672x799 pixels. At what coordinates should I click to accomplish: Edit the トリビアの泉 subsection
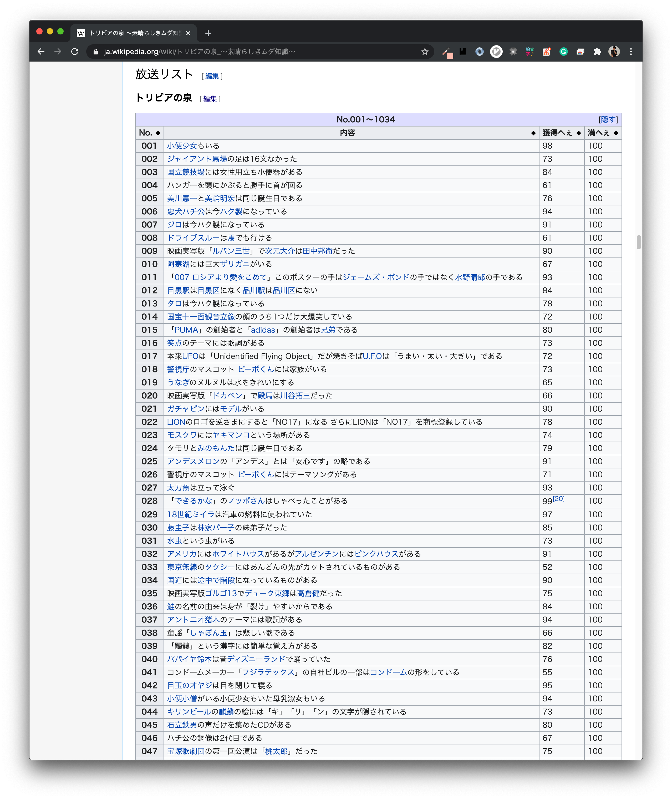click(x=210, y=99)
